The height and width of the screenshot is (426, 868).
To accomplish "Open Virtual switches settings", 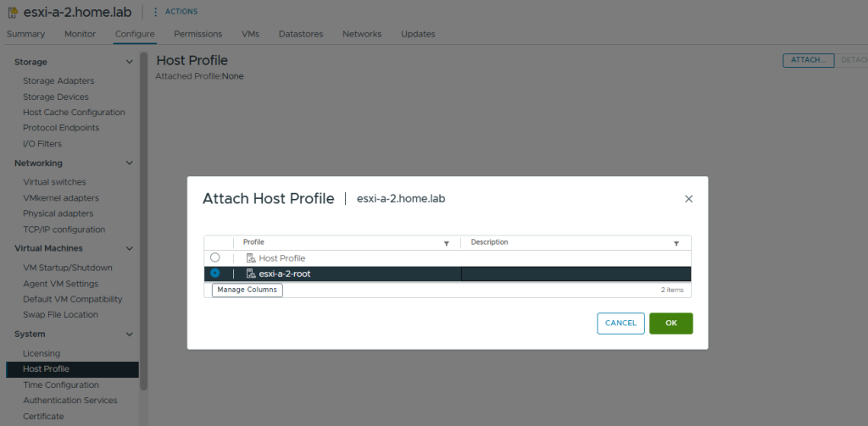I will coord(54,182).
